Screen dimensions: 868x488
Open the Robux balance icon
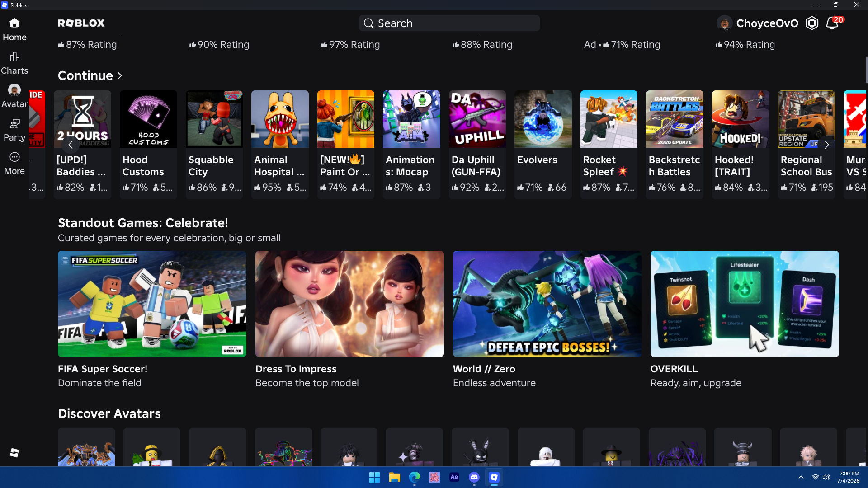[812, 23]
